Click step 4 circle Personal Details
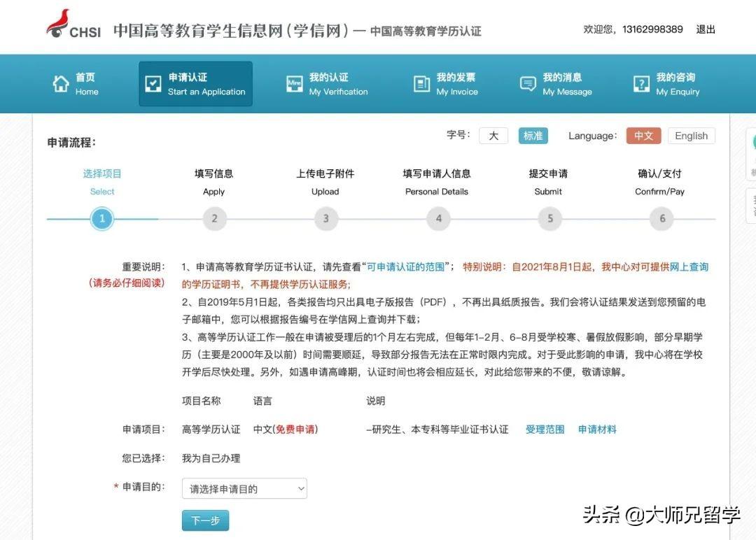Image resolution: width=756 pixels, height=540 pixels. [x=438, y=219]
